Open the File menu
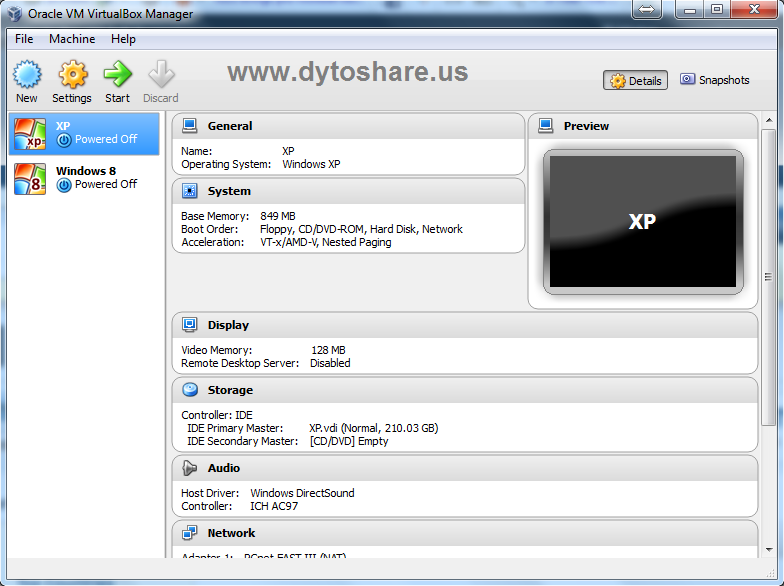The height and width of the screenshot is (586, 784). click(24, 39)
